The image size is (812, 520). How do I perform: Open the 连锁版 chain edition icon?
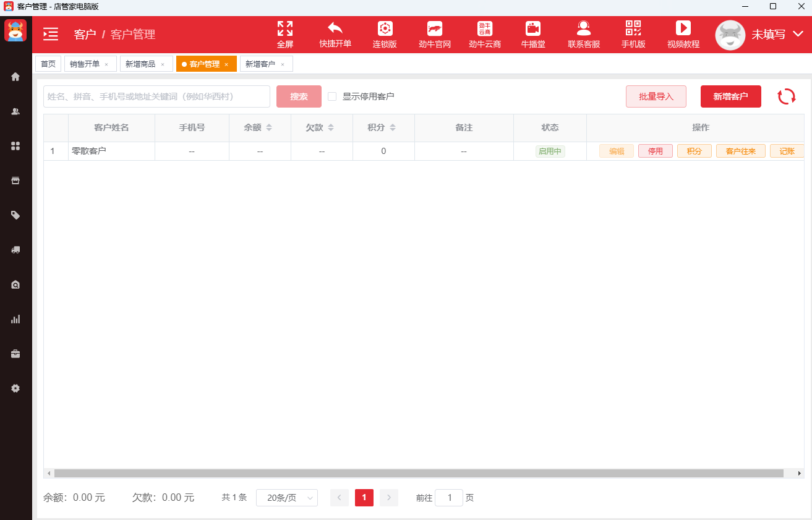click(x=385, y=28)
